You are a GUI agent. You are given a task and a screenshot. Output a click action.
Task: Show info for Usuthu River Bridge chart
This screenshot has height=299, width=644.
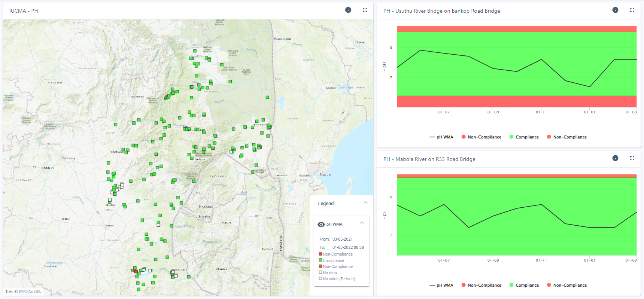[x=615, y=10]
